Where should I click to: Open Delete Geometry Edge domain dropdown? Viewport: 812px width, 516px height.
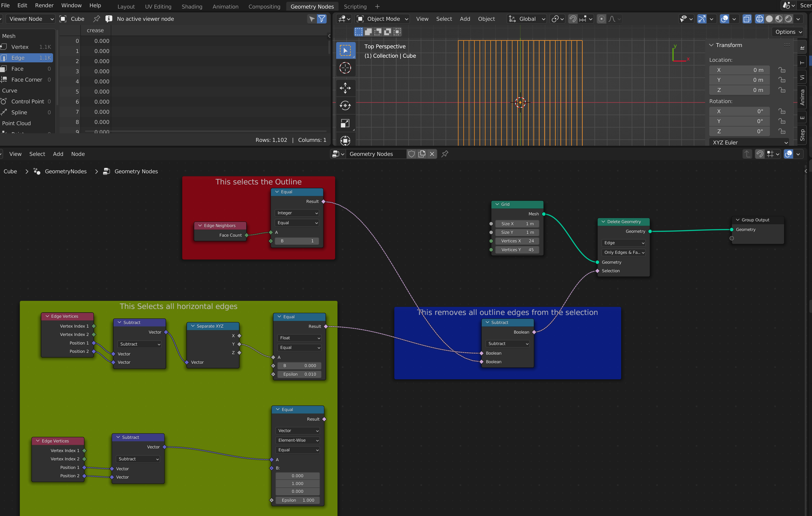(623, 243)
